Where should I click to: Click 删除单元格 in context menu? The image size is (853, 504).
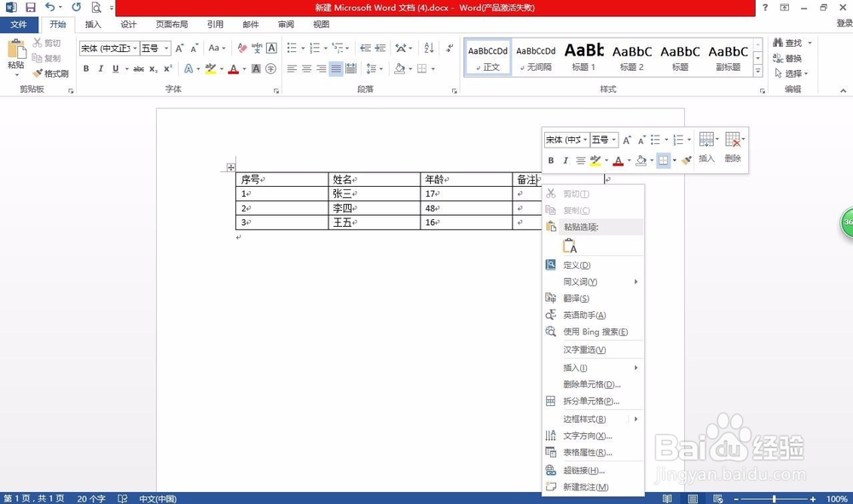click(594, 385)
